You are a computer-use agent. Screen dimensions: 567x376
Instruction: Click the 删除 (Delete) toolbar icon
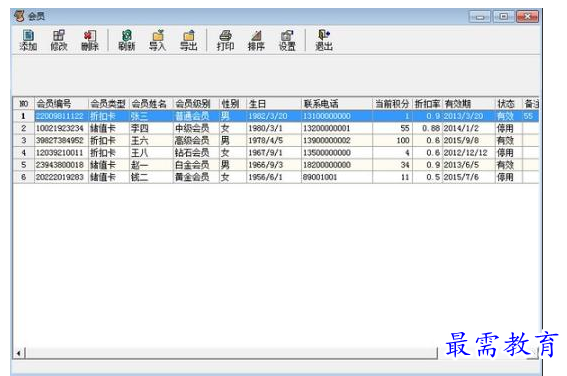click(90, 40)
